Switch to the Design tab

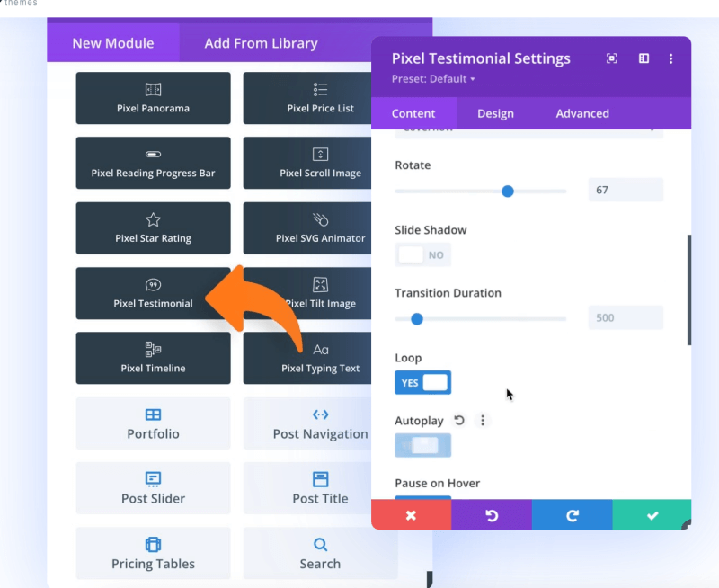495,113
